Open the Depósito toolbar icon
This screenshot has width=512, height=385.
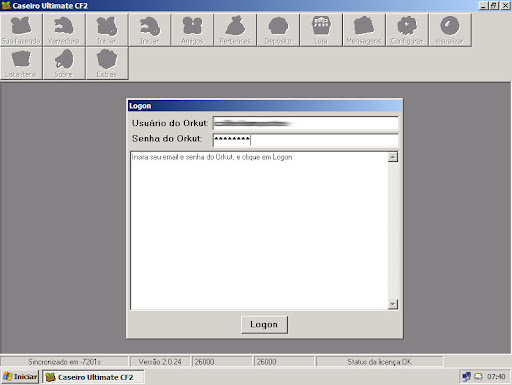278,30
